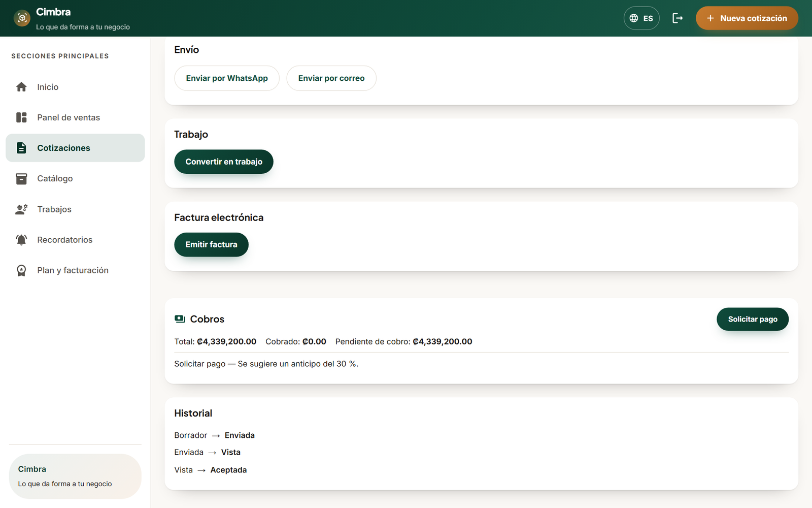Click the globe language icon
The height and width of the screenshot is (508, 812).
click(x=634, y=18)
